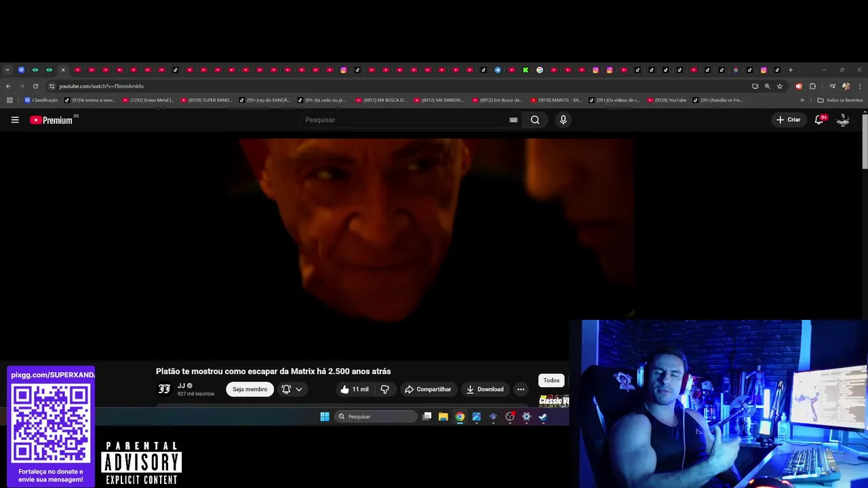
Task: Open the Windows Start button
Action: (x=325, y=417)
